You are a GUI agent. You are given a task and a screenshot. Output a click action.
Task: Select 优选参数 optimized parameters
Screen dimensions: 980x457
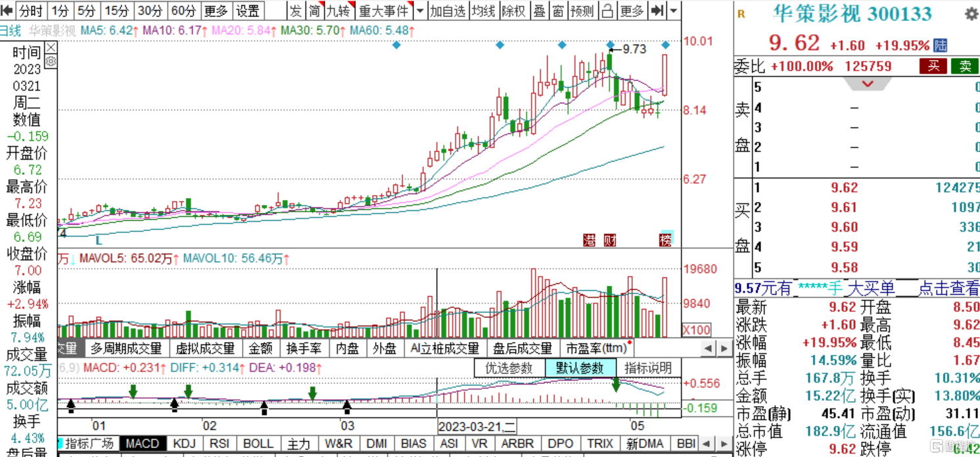[x=509, y=368]
